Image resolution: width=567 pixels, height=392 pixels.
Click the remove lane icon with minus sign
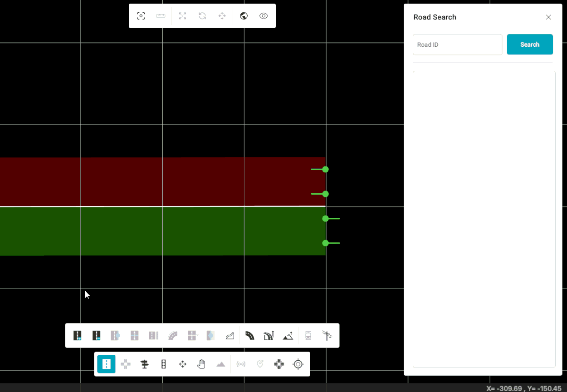coord(97,336)
